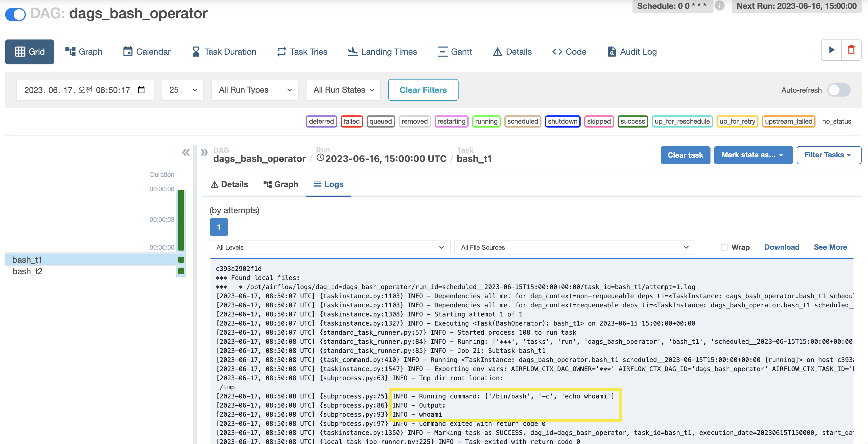Screen dimensions: 868x444
Task: Toggle the Auto-refresh switch
Action: point(839,90)
